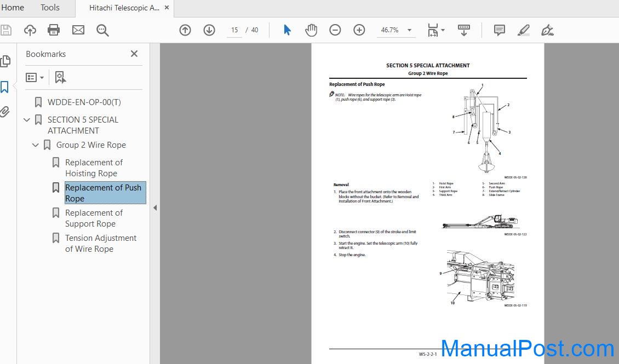Open the Find text search tool
Screen dimensions: 619x364
[102, 30]
